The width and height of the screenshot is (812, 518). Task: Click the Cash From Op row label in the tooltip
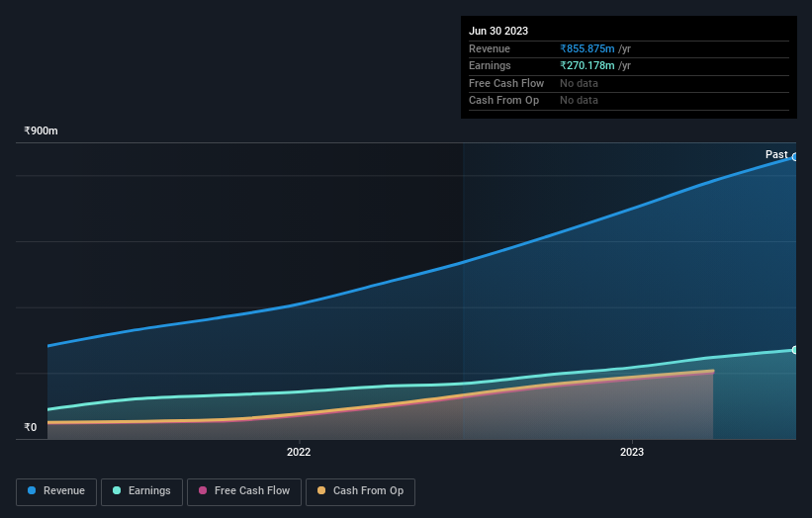click(503, 101)
